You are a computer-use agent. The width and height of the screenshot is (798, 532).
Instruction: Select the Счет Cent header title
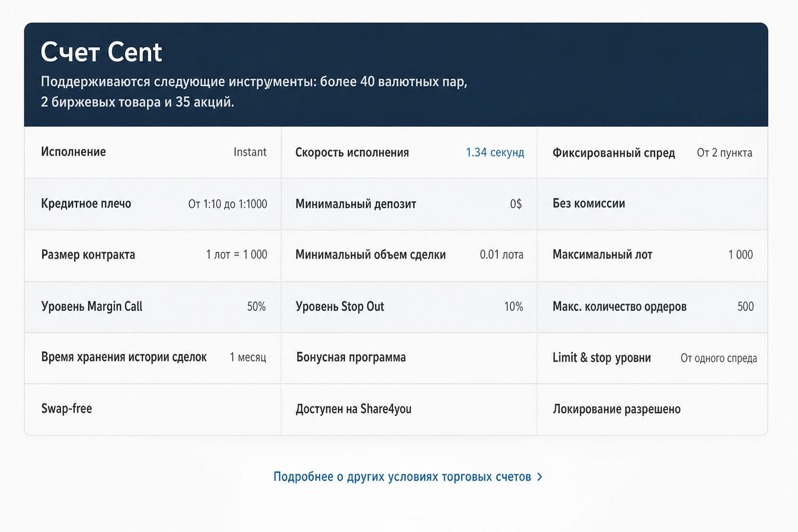(101, 52)
